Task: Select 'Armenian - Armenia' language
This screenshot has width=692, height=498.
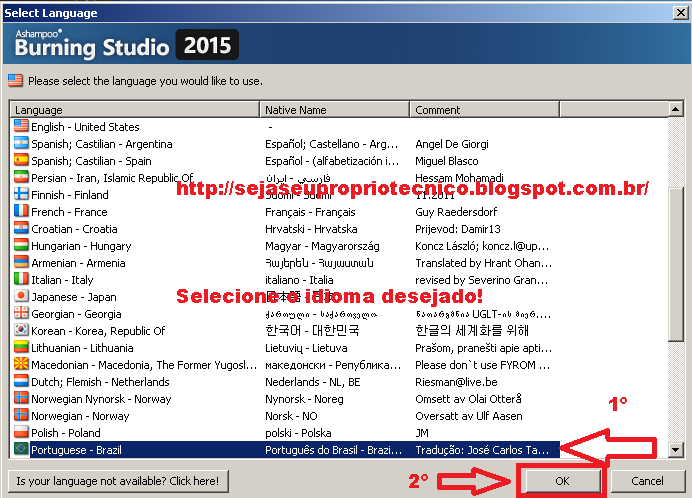Action: (78, 263)
